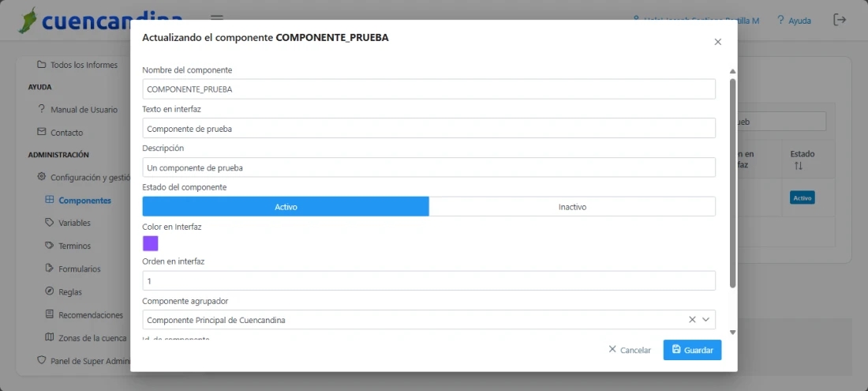Set component state to Inactivo
The width and height of the screenshot is (868, 391).
point(572,207)
